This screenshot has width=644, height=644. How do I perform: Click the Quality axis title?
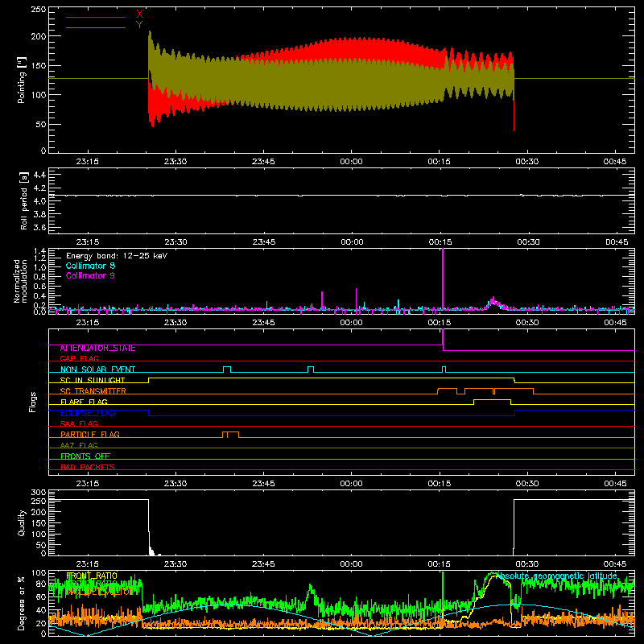[x=22, y=522]
